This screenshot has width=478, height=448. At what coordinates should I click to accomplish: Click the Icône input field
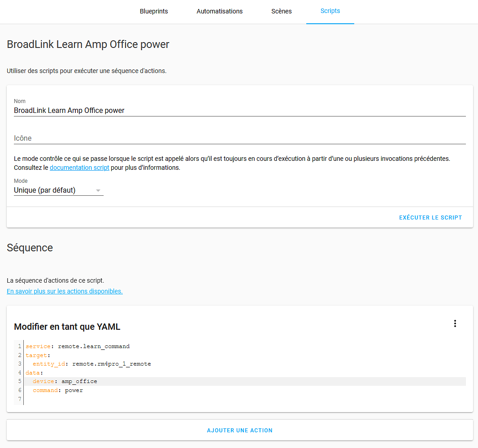coord(135,138)
